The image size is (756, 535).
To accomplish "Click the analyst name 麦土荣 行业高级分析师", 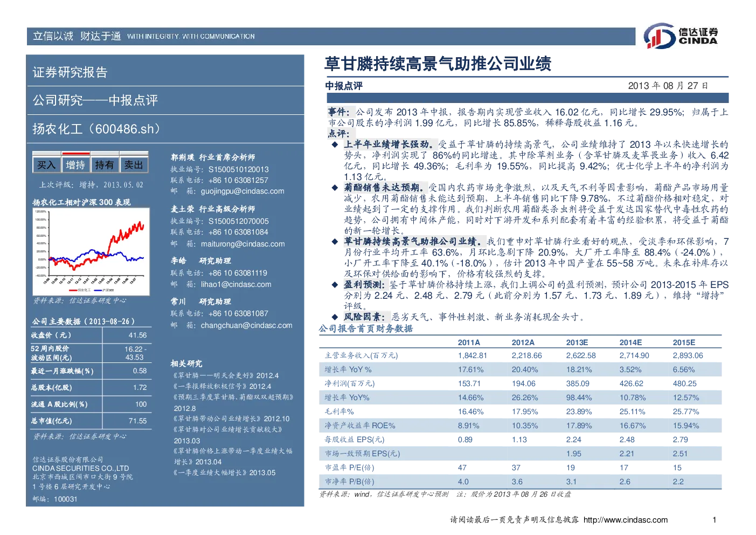I will (213, 209).
